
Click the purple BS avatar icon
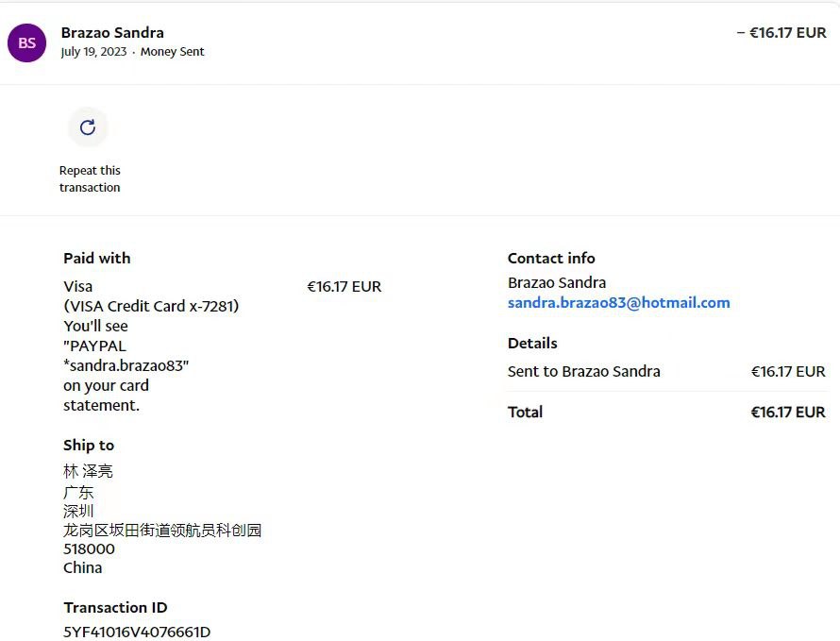click(26, 42)
